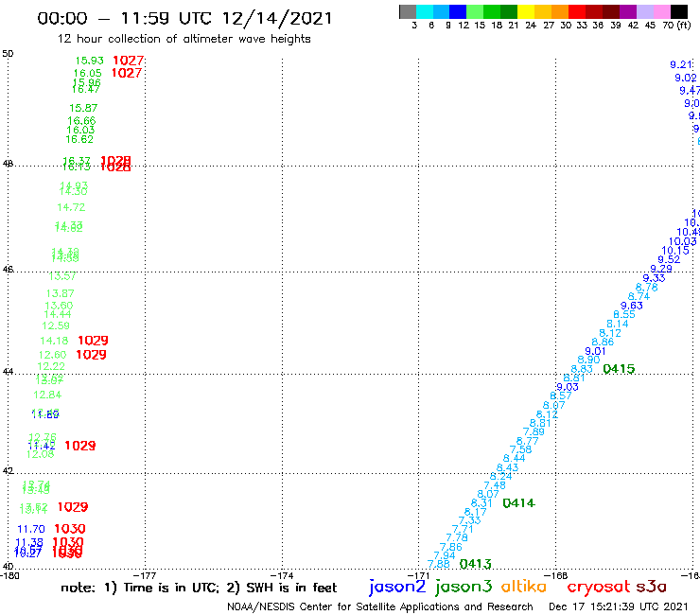The height and width of the screenshot is (615, 700).
Task: Select the orange swatch above the 30 label
Action: (x=560, y=11)
